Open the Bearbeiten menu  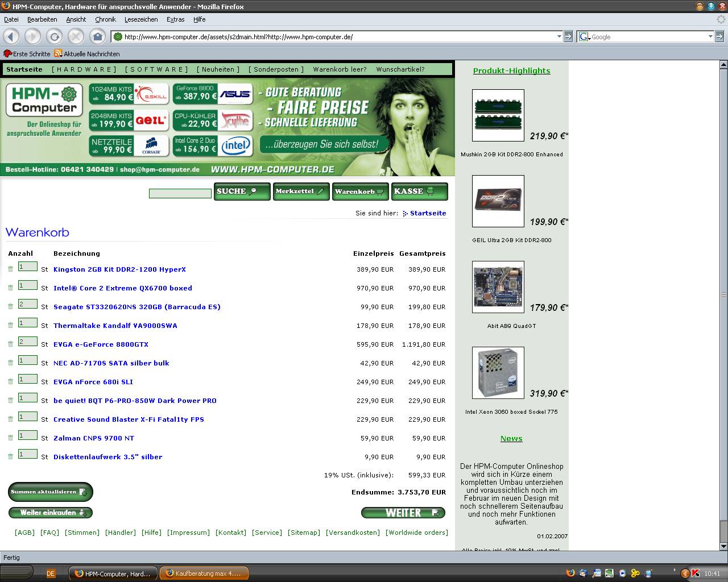click(x=42, y=19)
